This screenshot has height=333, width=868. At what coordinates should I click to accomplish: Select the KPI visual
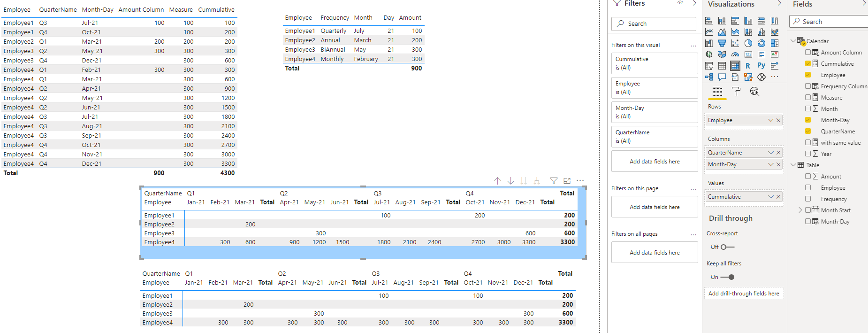[x=775, y=54]
